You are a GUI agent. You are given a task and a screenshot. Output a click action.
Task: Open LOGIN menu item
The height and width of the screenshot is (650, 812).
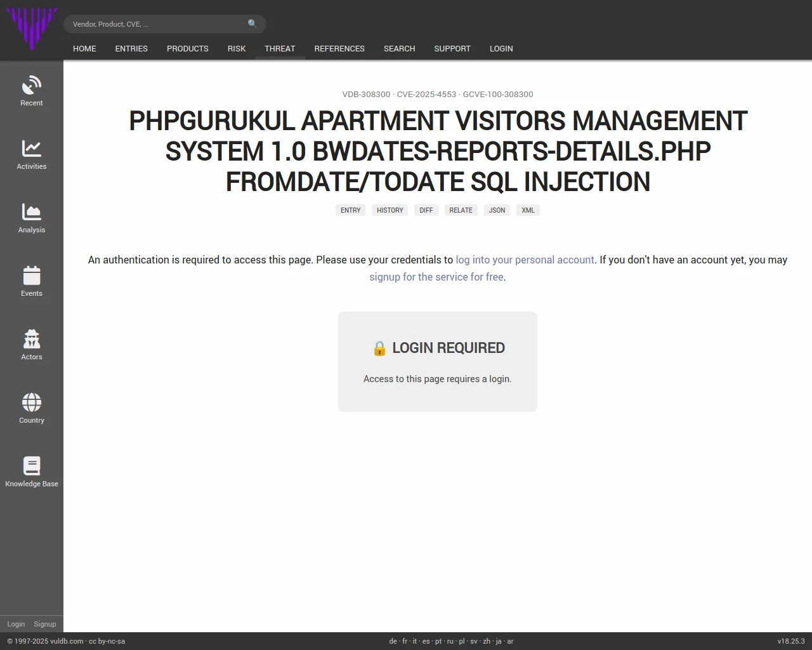[501, 49]
